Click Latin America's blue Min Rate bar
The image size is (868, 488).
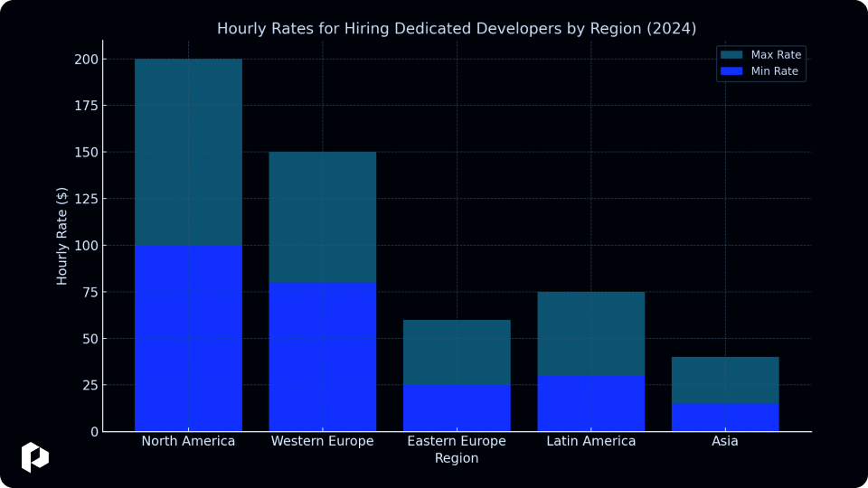tap(590, 403)
